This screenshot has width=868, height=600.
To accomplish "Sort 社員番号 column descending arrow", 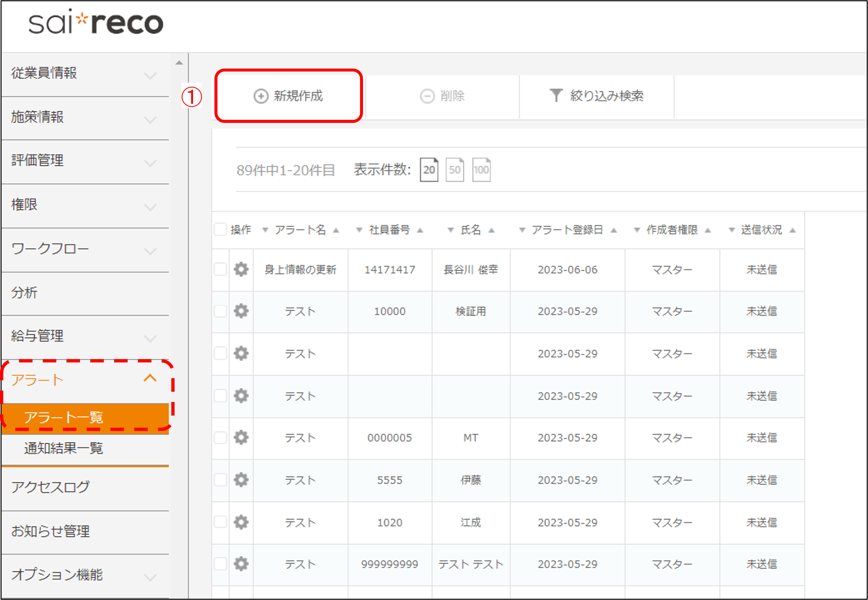I will (359, 230).
